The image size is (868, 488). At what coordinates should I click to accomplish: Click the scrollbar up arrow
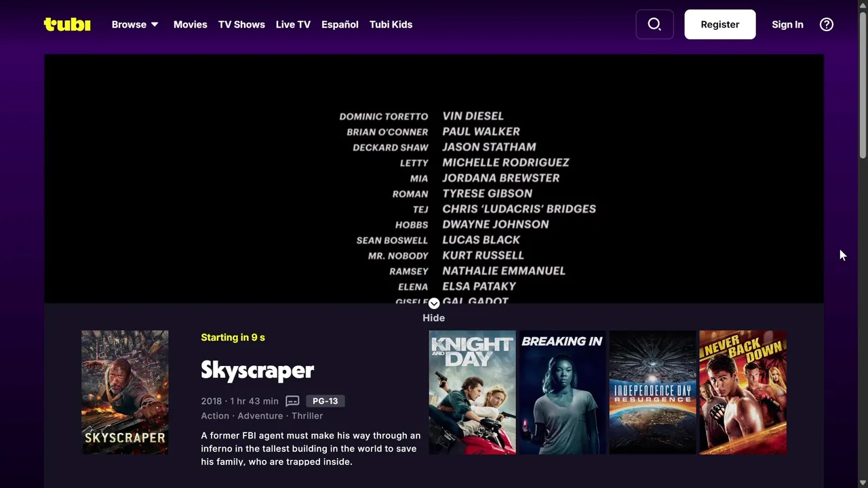click(863, 5)
